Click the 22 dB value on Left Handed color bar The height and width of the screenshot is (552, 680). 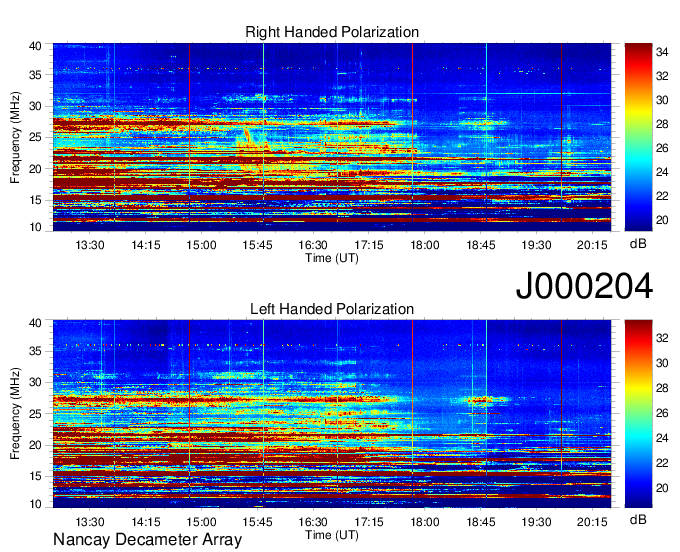click(662, 463)
